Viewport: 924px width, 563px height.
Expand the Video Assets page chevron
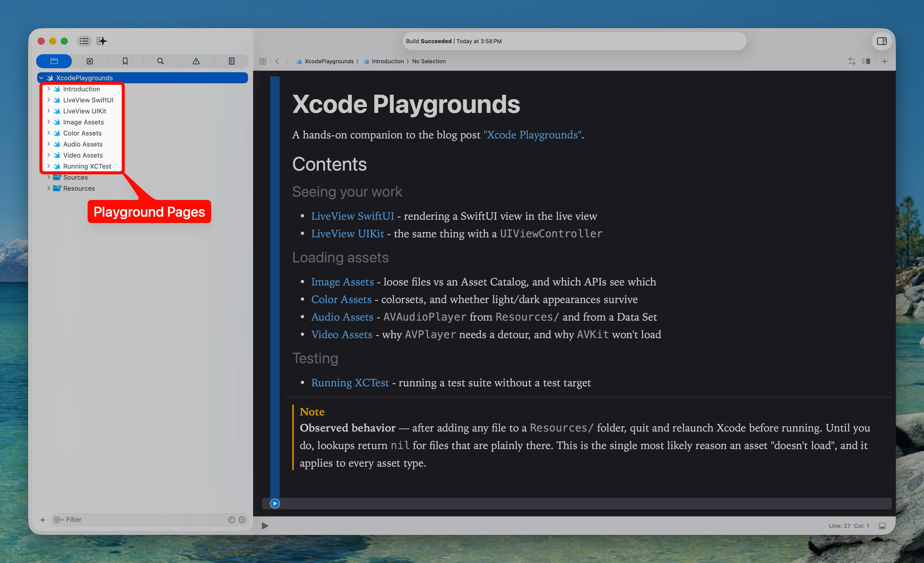(x=48, y=155)
